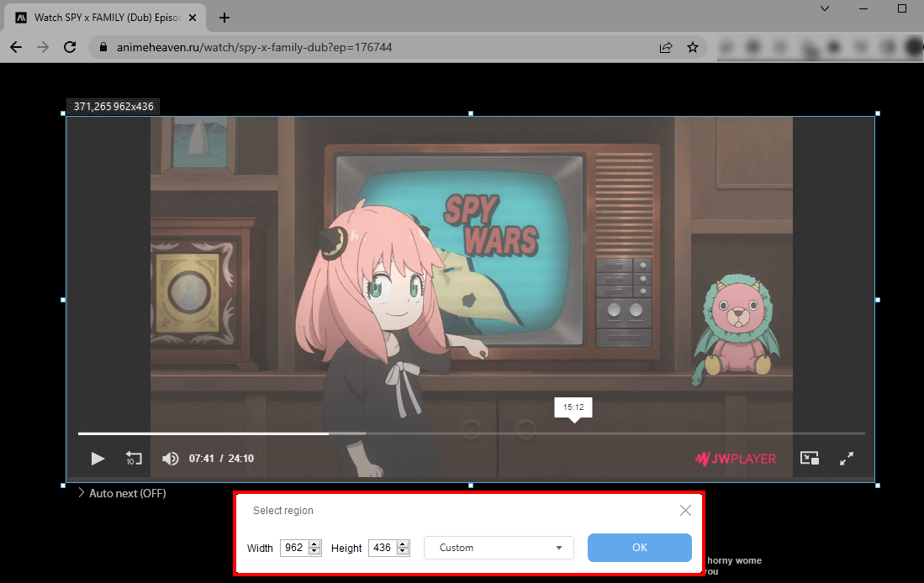Play the SPY x FAMILY video

point(98,458)
